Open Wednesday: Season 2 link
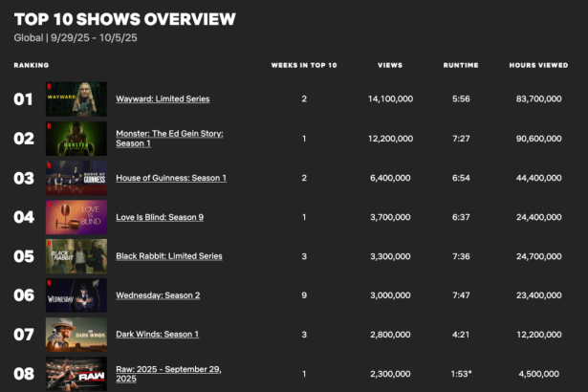The height and width of the screenshot is (392, 588). point(158,295)
